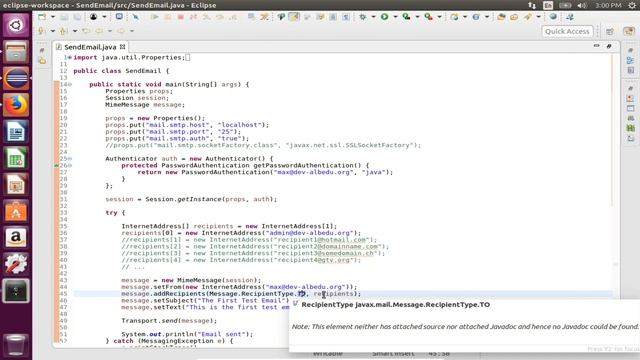Click the Step Into icon

click(207, 17)
